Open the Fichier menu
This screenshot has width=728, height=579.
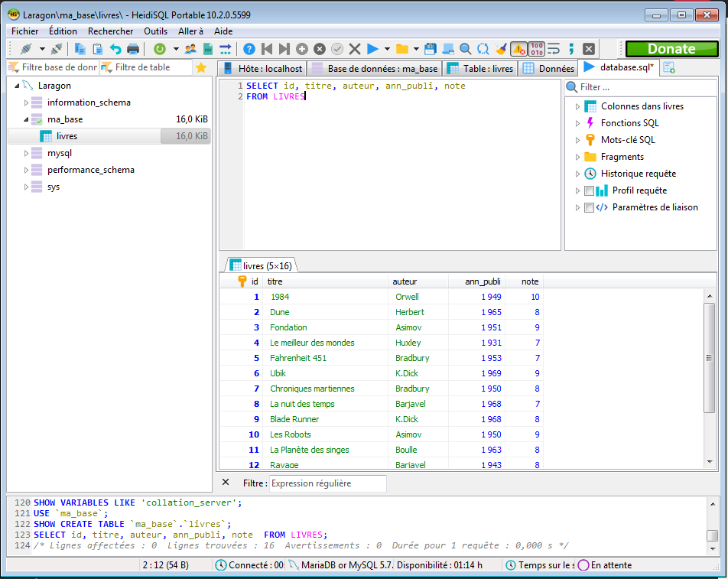(25, 31)
